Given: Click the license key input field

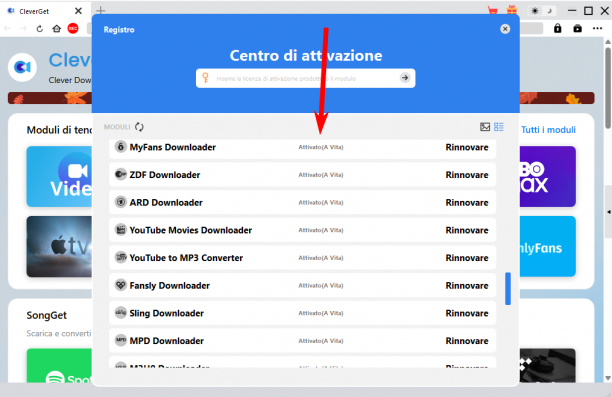Looking at the screenshot, I should pos(305,78).
